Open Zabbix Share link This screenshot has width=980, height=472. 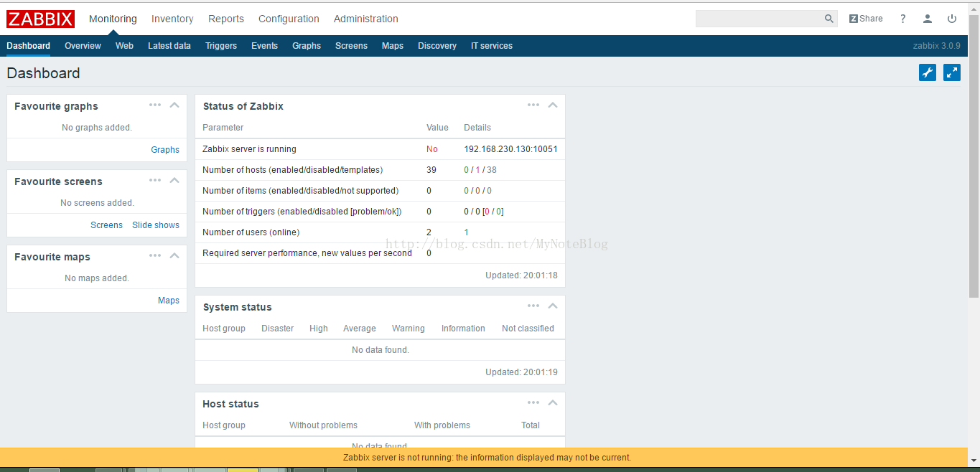tap(866, 19)
